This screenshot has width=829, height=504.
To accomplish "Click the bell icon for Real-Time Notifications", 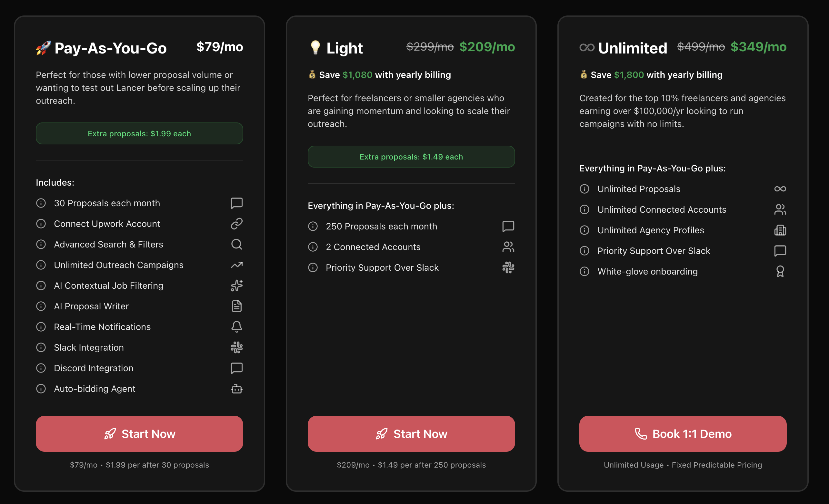I will pos(236,326).
